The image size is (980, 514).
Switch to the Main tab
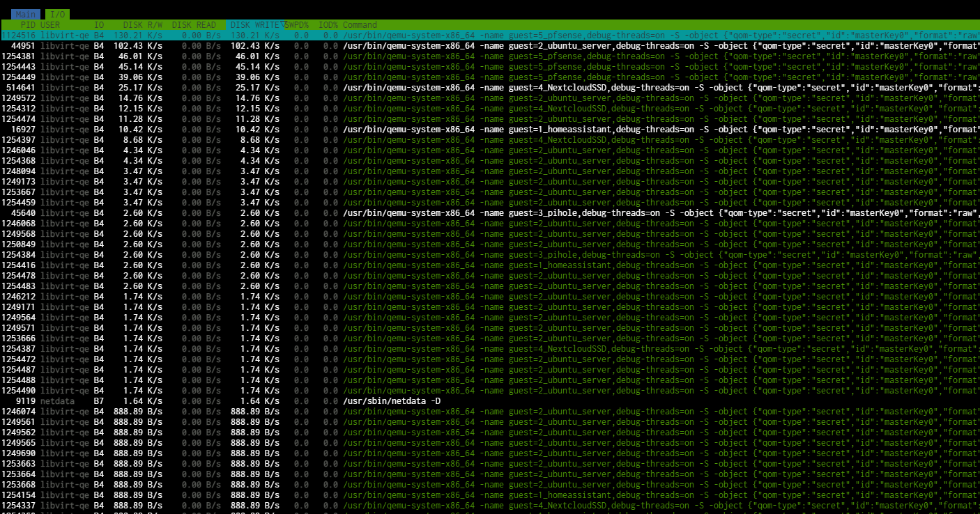pyautogui.click(x=25, y=14)
